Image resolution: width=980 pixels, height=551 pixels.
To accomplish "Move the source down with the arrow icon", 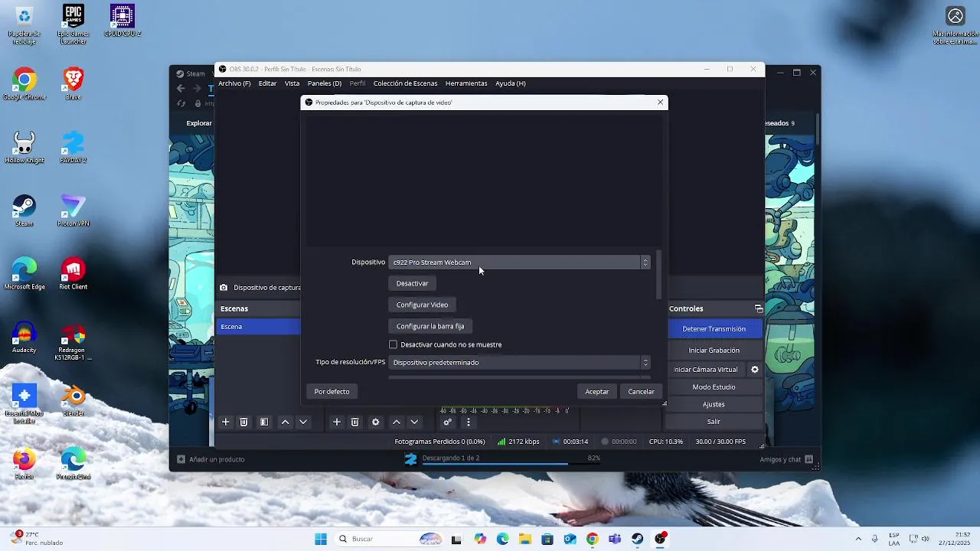I will tap(414, 422).
